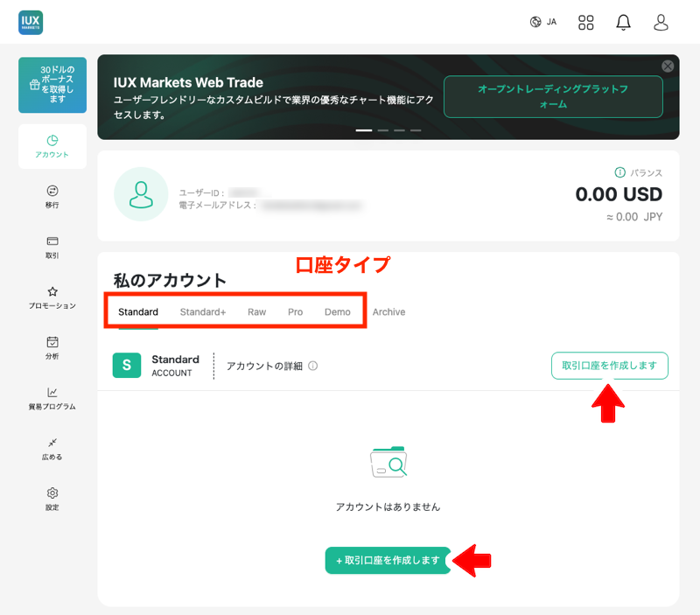Open the apps grid menu icon
The width and height of the screenshot is (700, 615).
click(585, 23)
